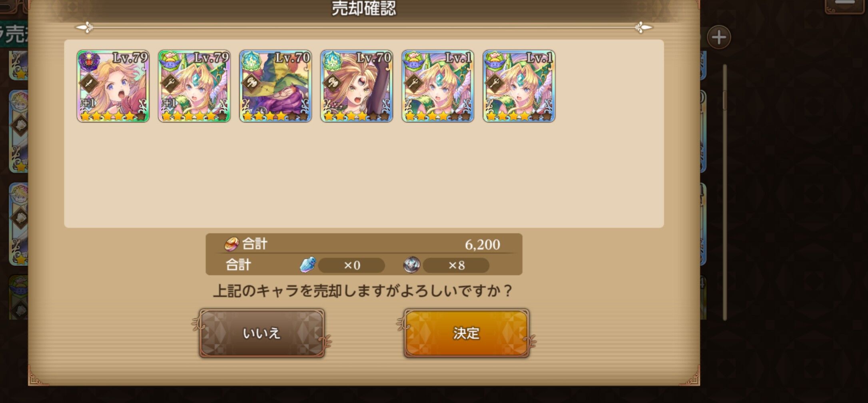Tap the plus icon at top right
868x403 pixels.
(719, 38)
